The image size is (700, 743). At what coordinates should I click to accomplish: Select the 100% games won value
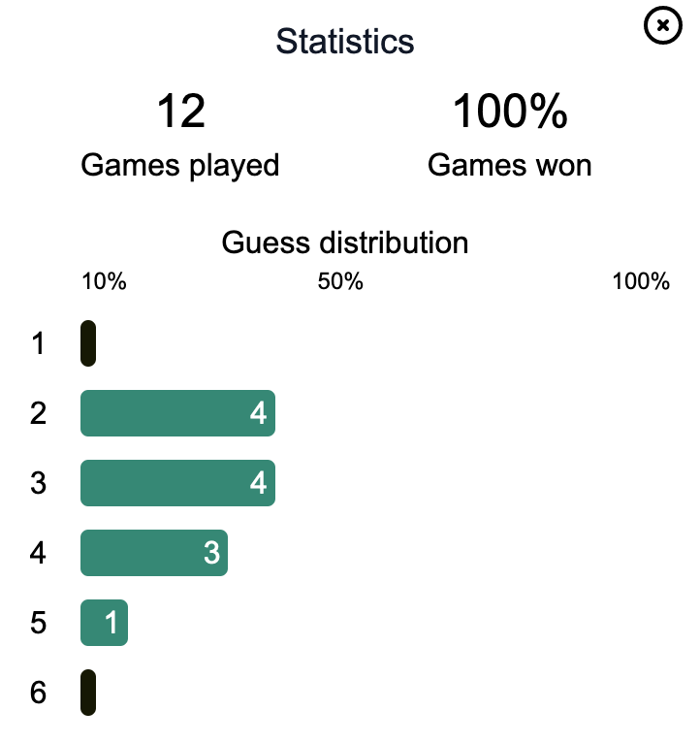click(510, 111)
